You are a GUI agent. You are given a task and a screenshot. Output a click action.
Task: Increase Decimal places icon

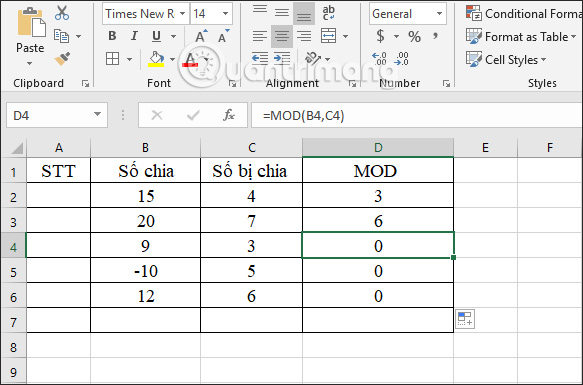pyautogui.click(x=379, y=59)
